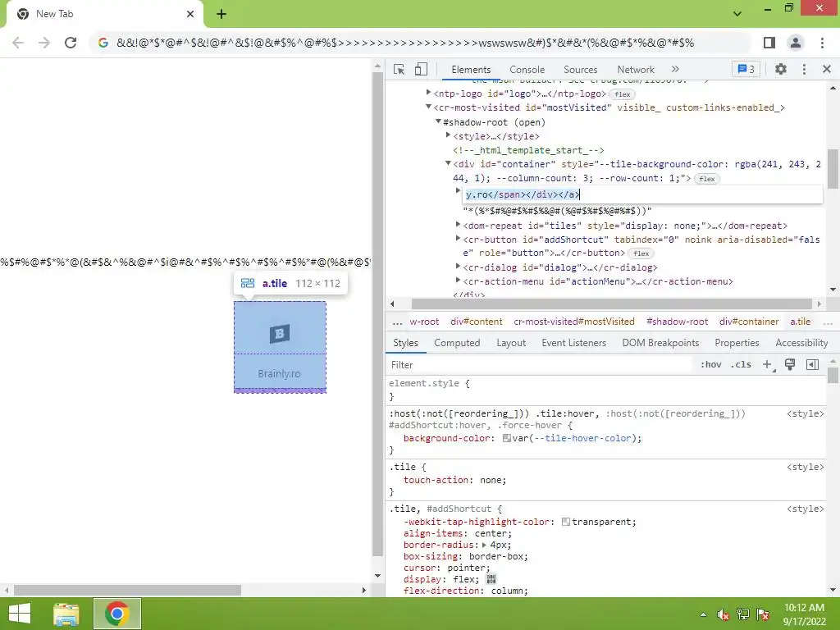Open the flexbox editor icon beside display

[x=491, y=579]
